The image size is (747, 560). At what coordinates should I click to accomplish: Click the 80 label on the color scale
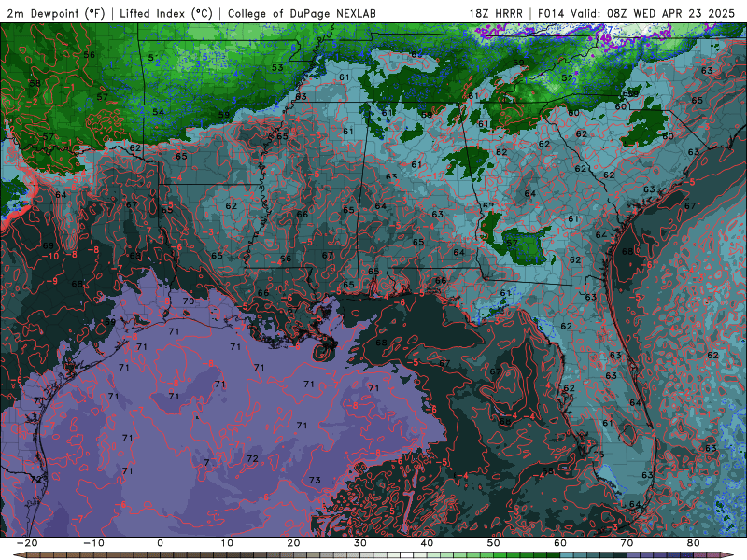(x=694, y=543)
